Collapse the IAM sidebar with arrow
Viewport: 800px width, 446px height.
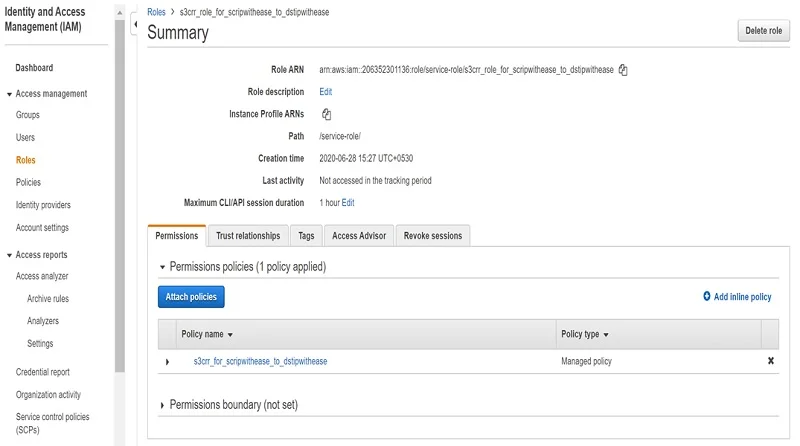click(135, 23)
